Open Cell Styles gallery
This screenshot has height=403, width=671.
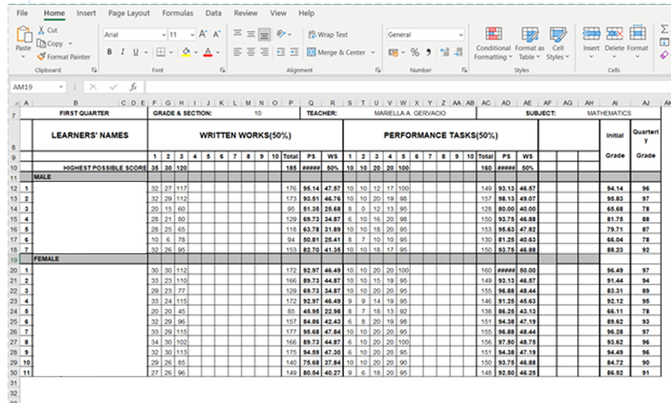click(558, 43)
